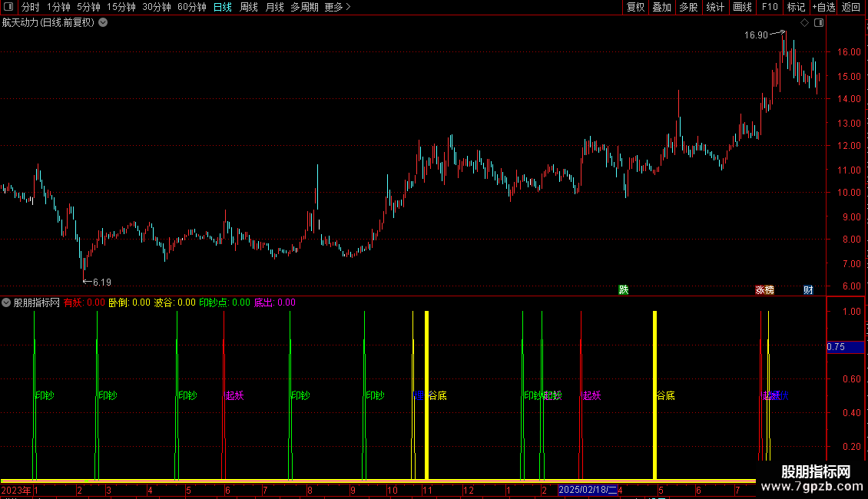
Task: Add stock via +自选 button
Action: [x=823, y=7]
